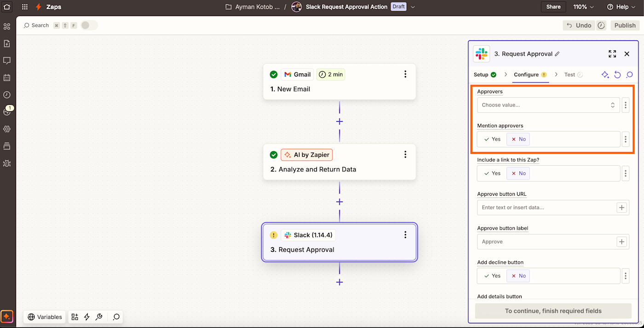Go to the Zapier home icon
Image resolution: width=644 pixels, height=328 pixels.
[6, 7]
